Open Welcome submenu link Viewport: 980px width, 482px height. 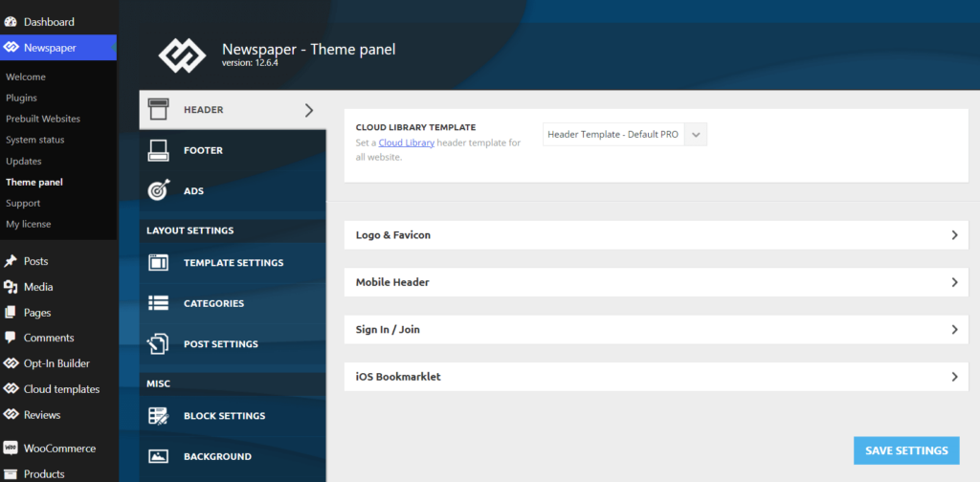pos(26,77)
